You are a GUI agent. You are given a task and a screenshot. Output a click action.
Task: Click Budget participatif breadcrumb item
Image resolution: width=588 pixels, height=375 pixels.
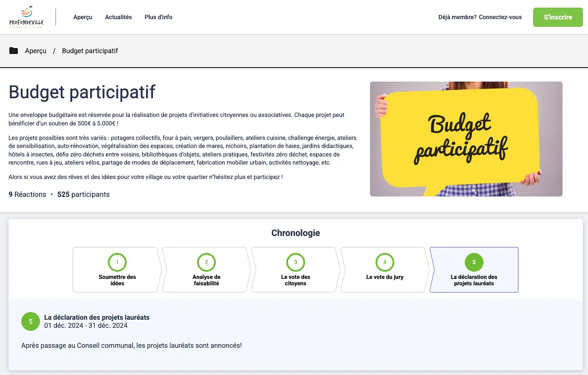coord(90,51)
